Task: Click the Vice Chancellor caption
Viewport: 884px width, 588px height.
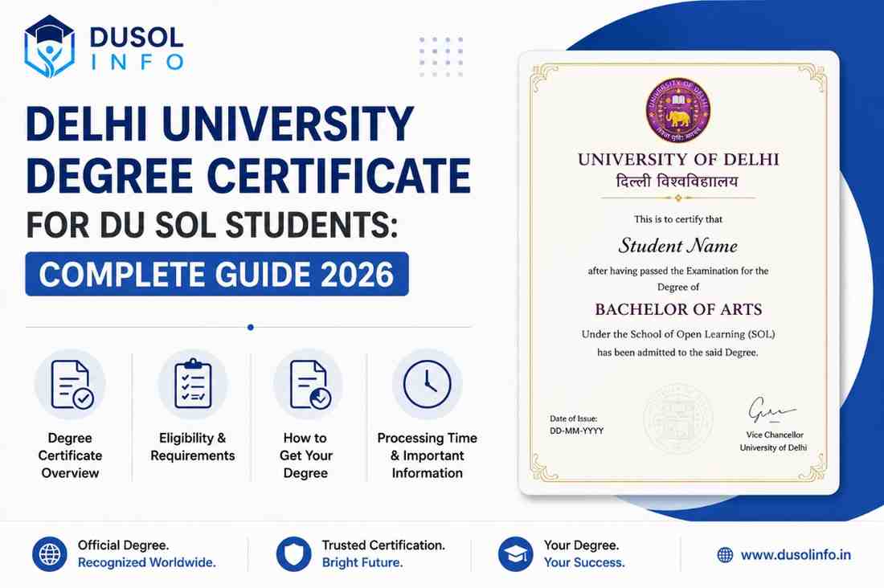Action: [775, 435]
